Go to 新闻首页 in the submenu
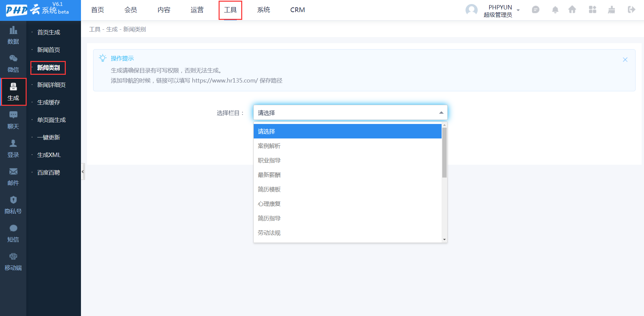The image size is (644, 316). 49,50
